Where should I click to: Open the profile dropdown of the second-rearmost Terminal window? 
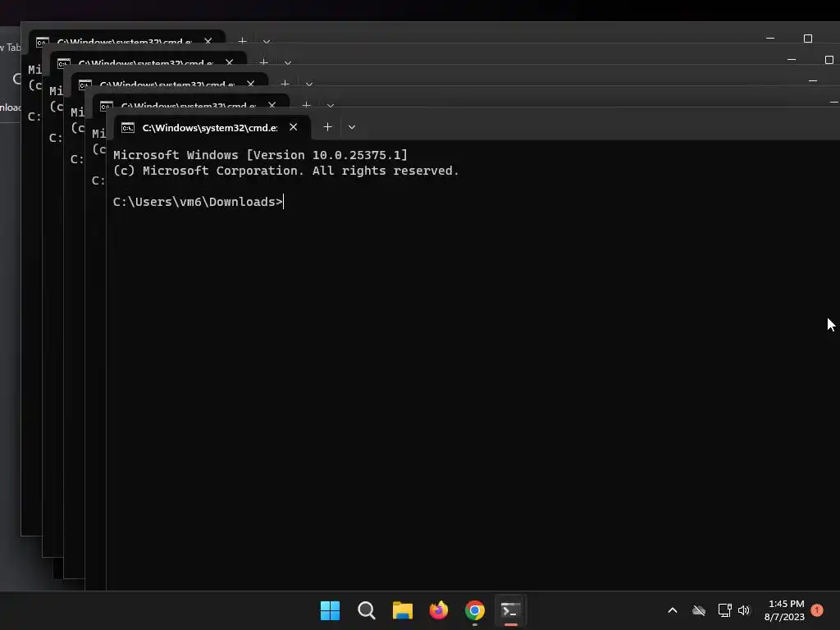coord(288,63)
